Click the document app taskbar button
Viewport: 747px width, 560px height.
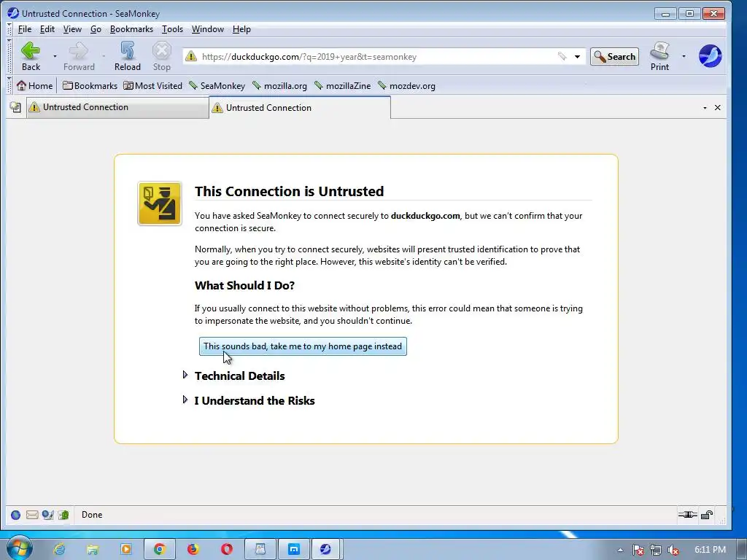pos(260,549)
